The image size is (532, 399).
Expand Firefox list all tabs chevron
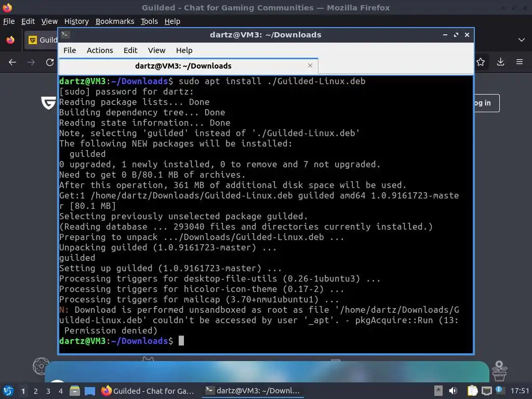[x=522, y=40]
